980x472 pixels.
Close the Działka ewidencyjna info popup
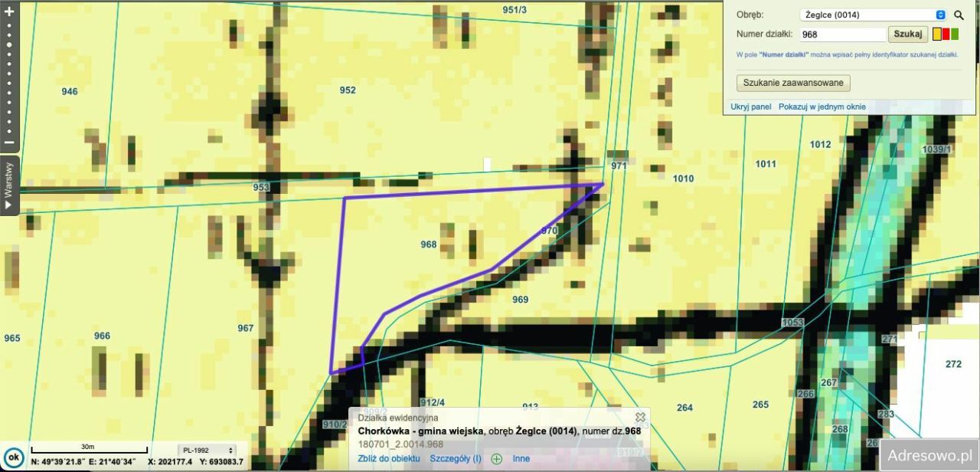coord(640,417)
